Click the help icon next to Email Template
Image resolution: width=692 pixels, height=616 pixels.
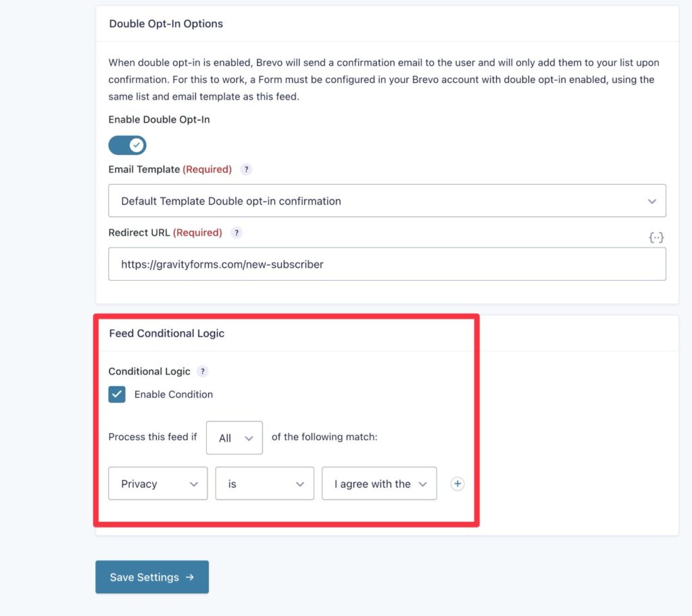click(246, 169)
